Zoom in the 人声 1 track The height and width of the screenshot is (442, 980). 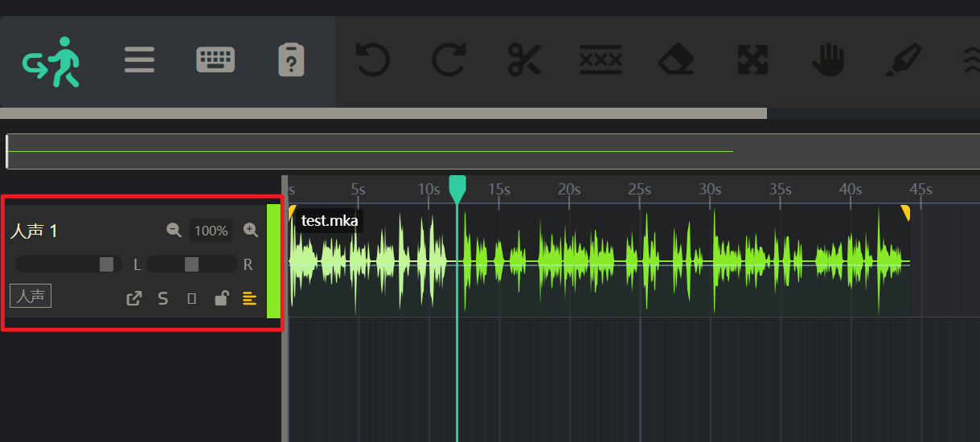(x=251, y=231)
